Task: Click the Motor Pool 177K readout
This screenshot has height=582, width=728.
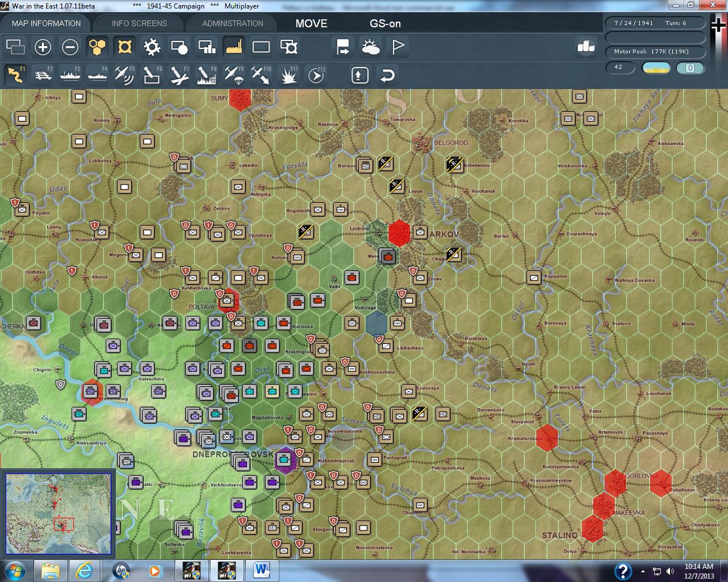Action: tap(655, 52)
